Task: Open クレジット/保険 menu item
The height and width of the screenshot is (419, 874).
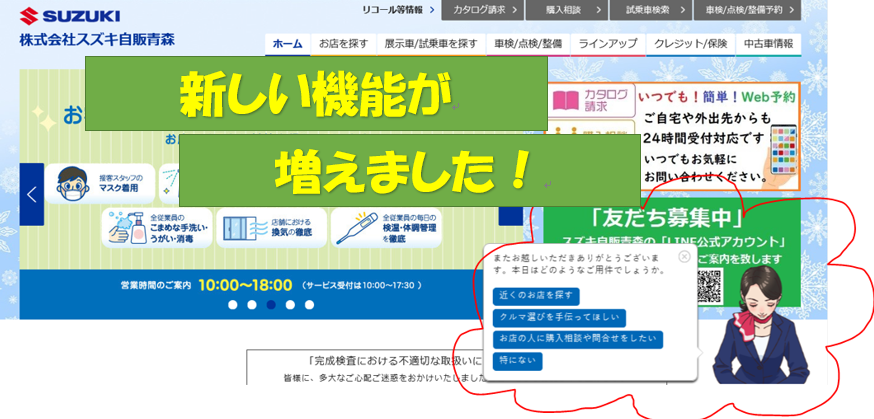Action: click(691, 44)
